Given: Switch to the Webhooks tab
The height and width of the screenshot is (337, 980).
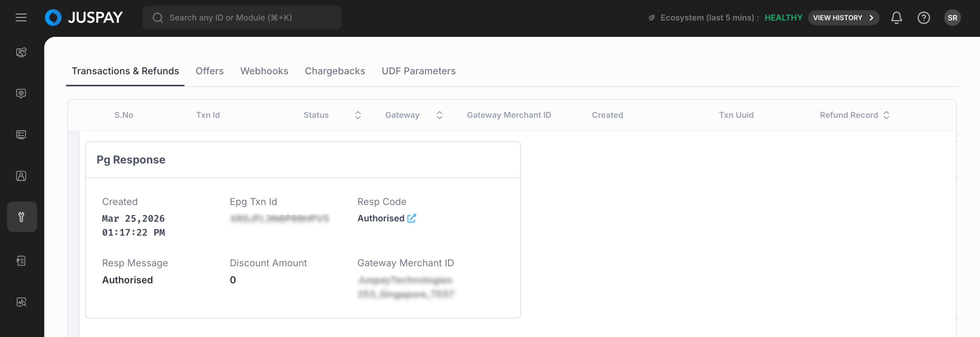Looking at the screenshot, I should pos(264,71).
